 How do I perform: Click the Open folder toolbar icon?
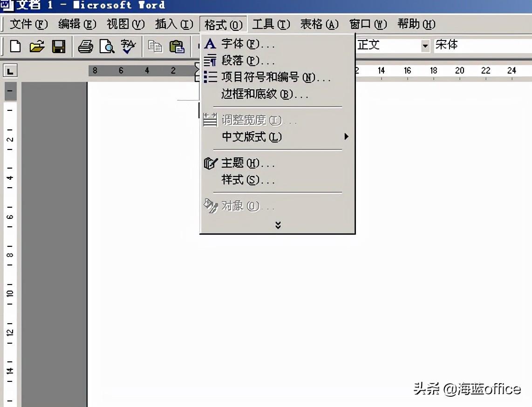(x=37, y=46)
